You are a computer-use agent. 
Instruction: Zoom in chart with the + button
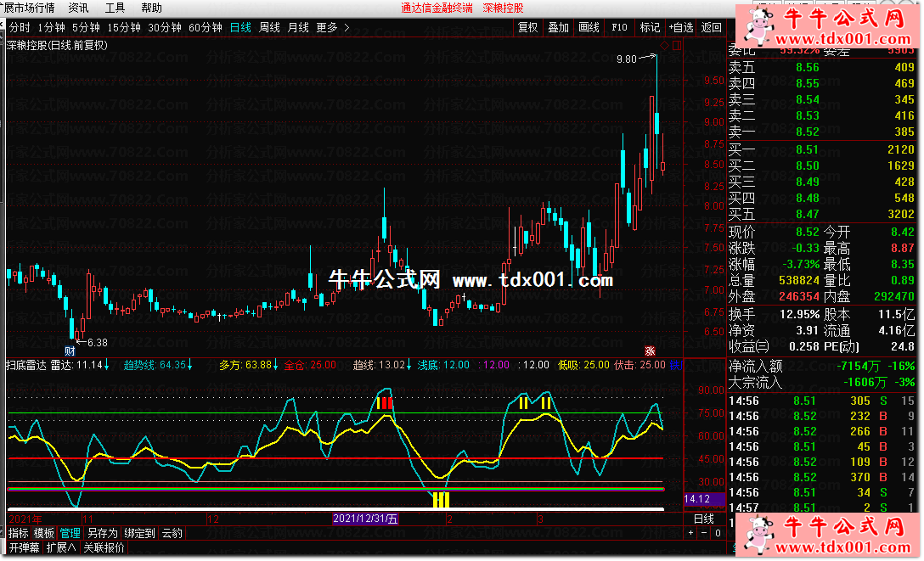click(x=690, y=533)
